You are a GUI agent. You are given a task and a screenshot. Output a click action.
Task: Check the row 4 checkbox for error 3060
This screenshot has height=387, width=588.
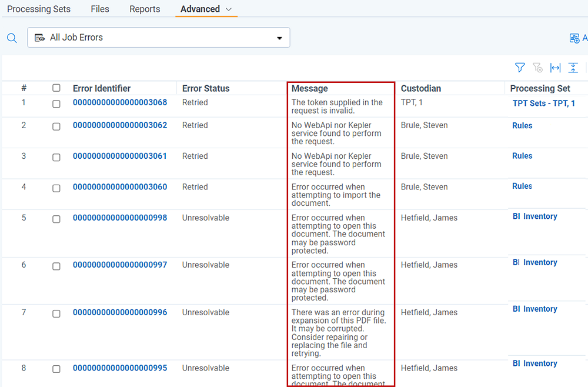56,188
